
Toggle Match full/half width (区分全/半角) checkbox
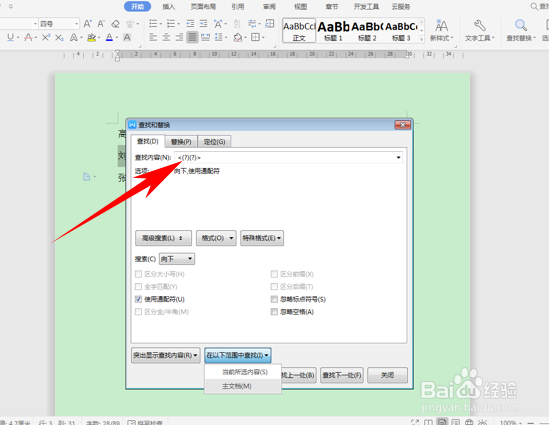click(138, 312)
